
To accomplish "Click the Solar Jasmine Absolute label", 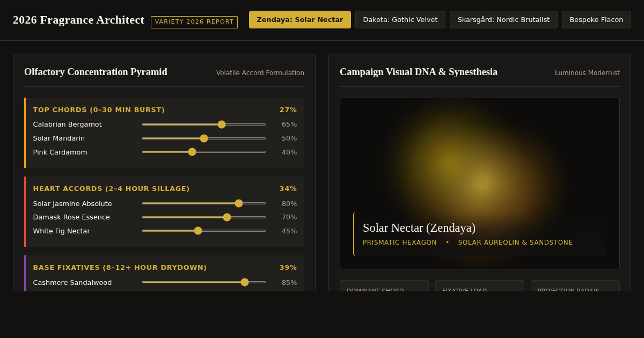I will click(72, 204).
